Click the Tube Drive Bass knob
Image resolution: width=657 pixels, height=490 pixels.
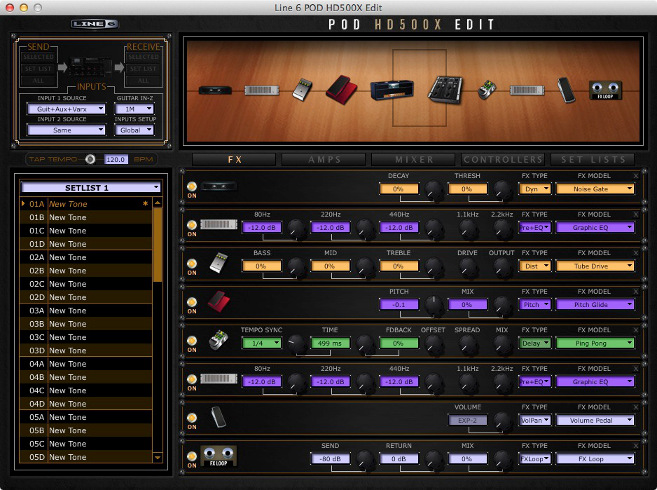pos(297,267)
